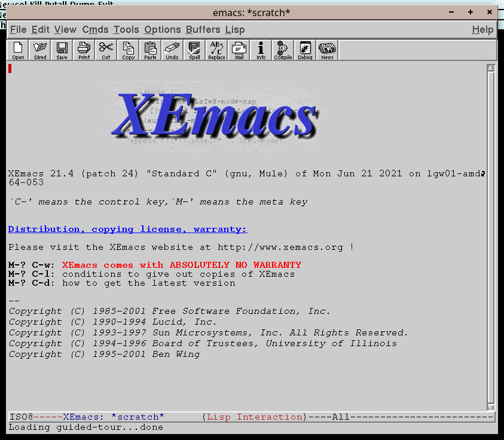Run Spell check from toolbar
Image resolution: width=504 pixels, height=440 pixels.
coord(194,50)
